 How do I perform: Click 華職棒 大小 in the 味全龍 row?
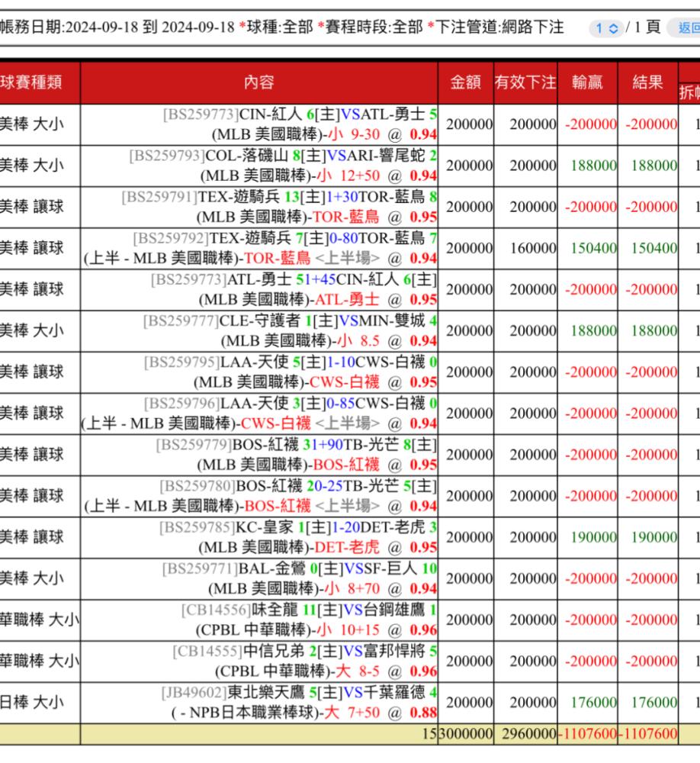[40, 620]
